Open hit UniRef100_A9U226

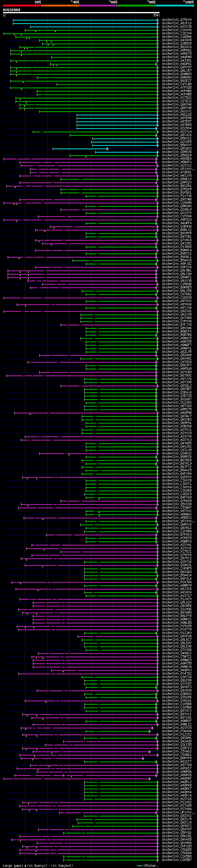pyautogui.click(x=177, y=115)
